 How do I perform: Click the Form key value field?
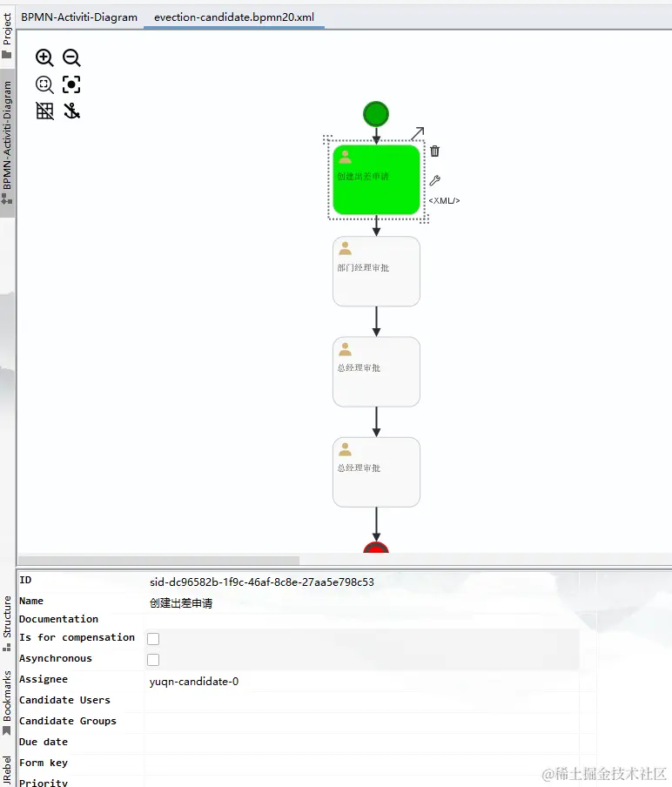tap(361, 763)
